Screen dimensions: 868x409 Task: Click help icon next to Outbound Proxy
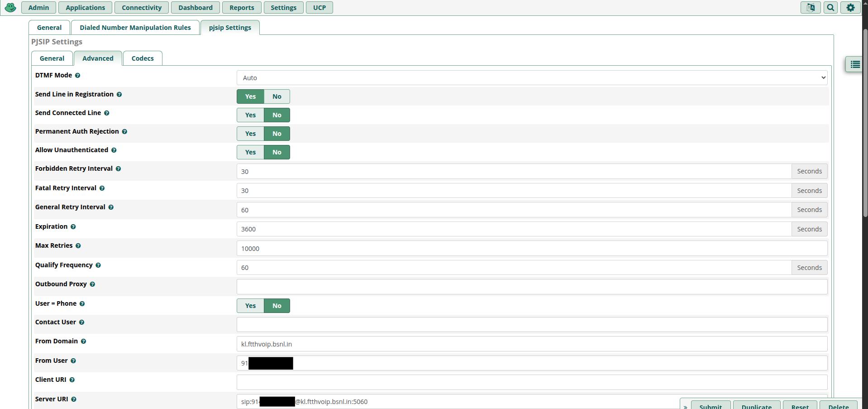pyautogui.click(x=92, y=284)
